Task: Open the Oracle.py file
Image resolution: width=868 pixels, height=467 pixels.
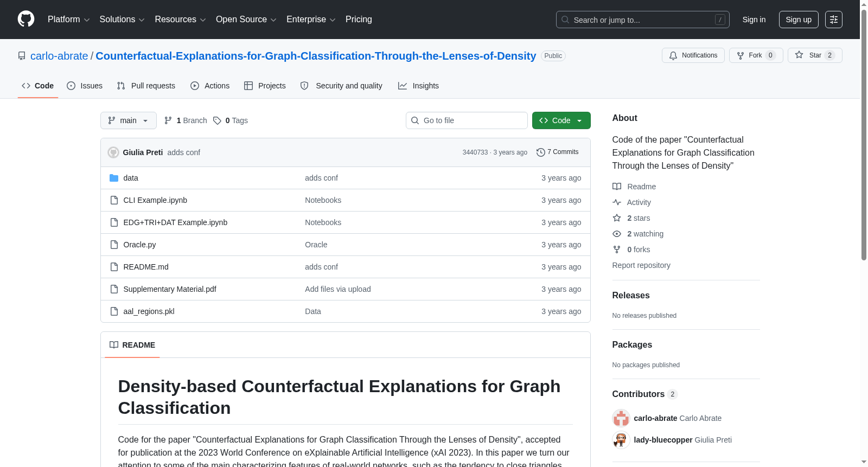Action: [x=139, y=245]
